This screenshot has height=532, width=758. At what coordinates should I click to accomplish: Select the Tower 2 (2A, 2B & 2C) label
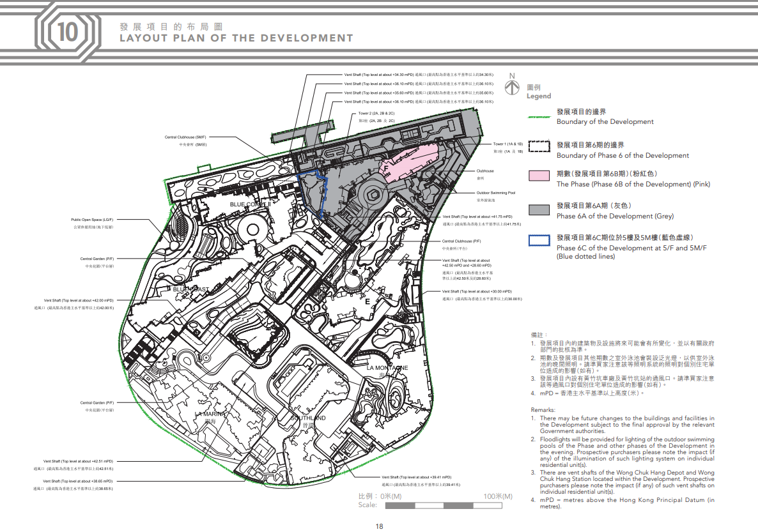[376, 113]
